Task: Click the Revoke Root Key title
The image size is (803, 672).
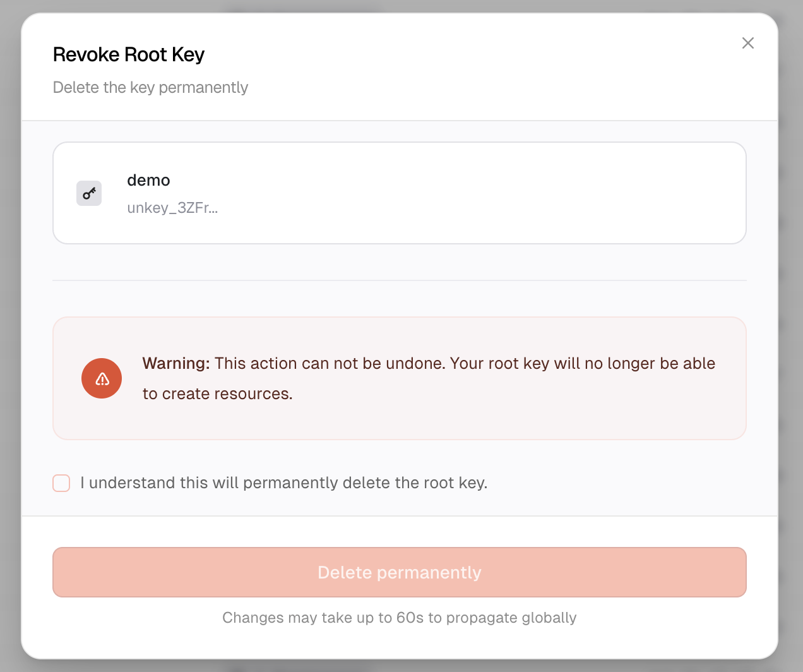Action: click(x=128, y=54)
